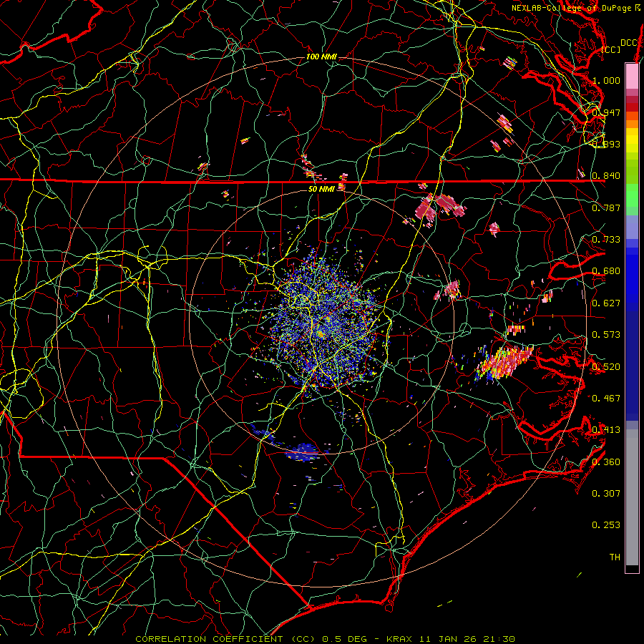Click the 0.307 scale value
Screen dimensions: 644x644
(x=606, y=494)
